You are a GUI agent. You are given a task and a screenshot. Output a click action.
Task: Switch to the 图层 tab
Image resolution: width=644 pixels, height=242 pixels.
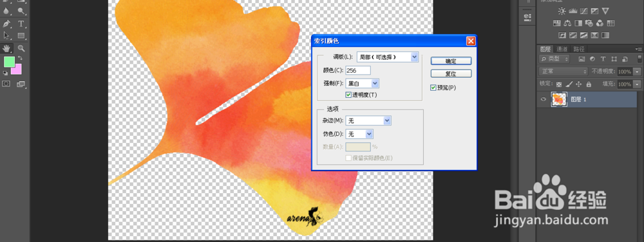pyautogui.click(x=545, y=49)
